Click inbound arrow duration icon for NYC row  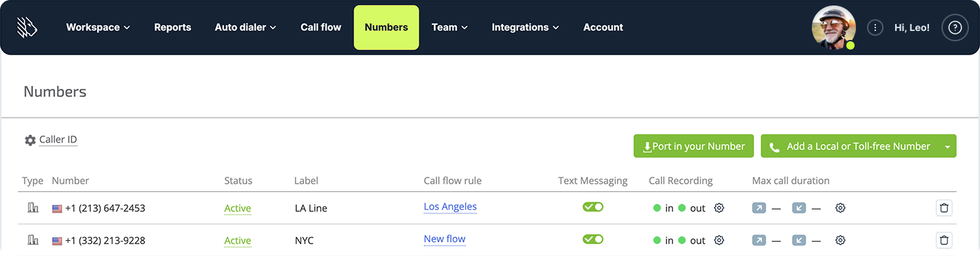(799, 239)
